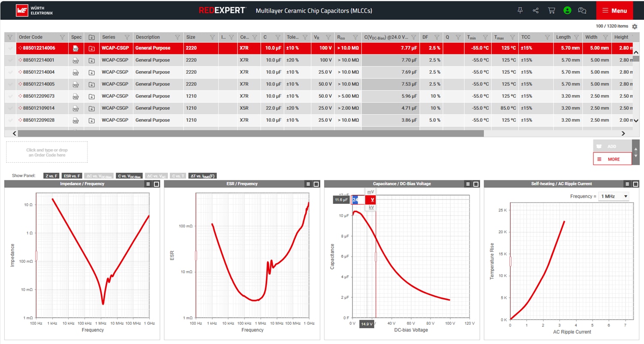This screenshot has height=344, width=644.
Task: Filter the C(VDC-Bias) @24.0 V column
Action: (414, 37)
